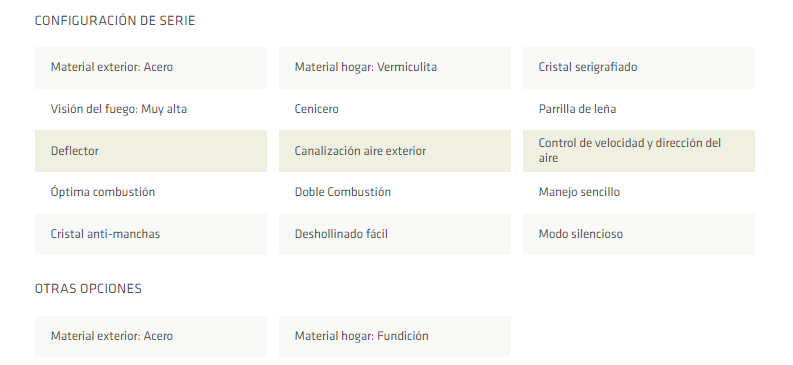Select 'Deshollinado fácil' cell
The image size is (793, 365).
point(394,235)
